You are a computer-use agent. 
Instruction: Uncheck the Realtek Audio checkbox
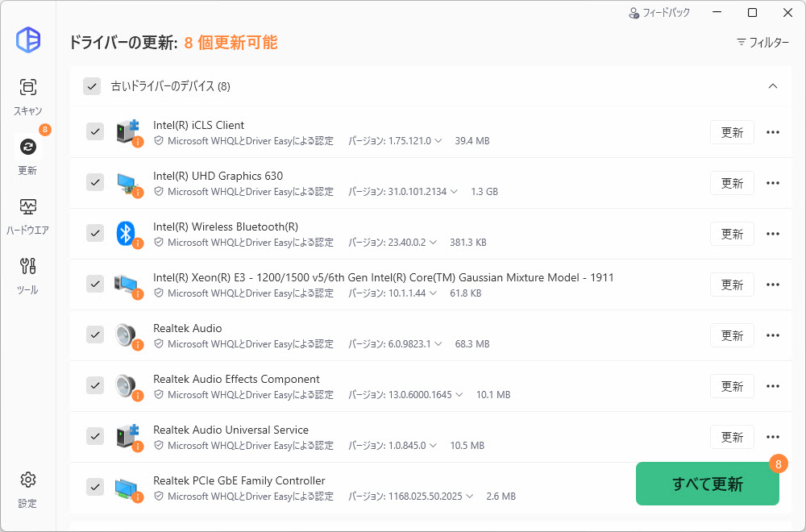[95, 335]
